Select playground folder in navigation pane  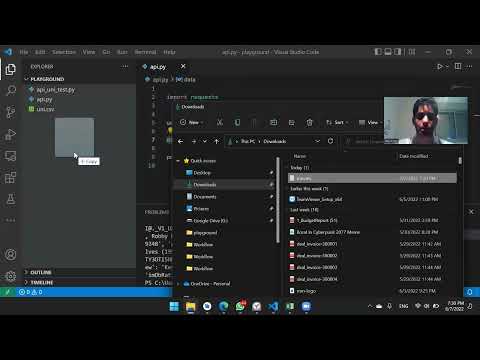click(205, 233)
